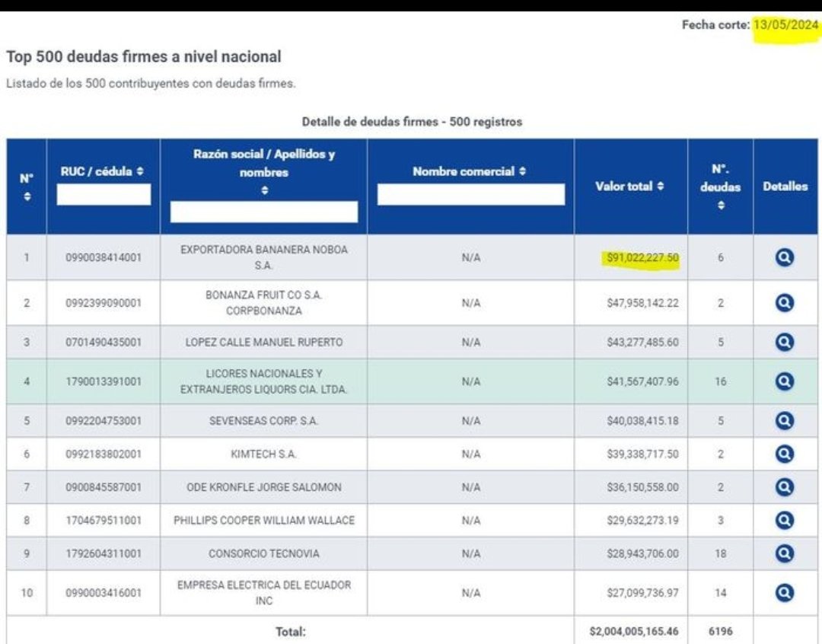Viewport: 822px width, 644px height.
Task: Sort by Nombre comercial column
Action: coord(522,171)
